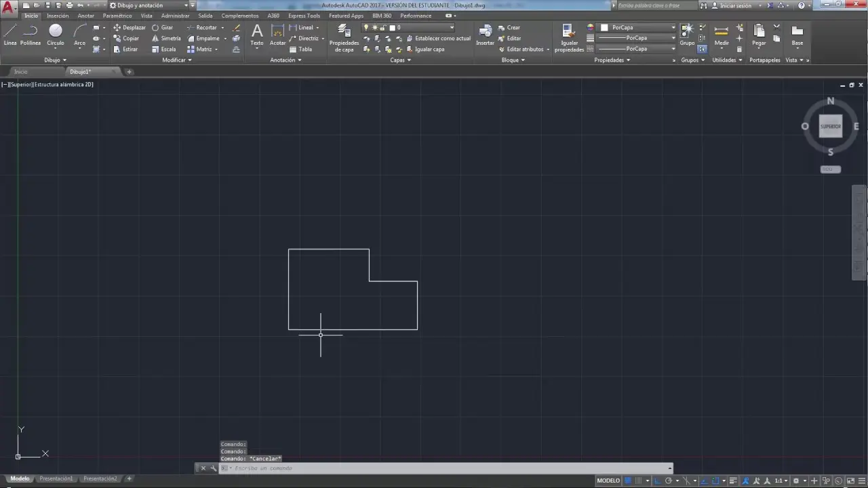
Task: Switch to the Administrar ribbon tab
Action: tap(176, 16)
